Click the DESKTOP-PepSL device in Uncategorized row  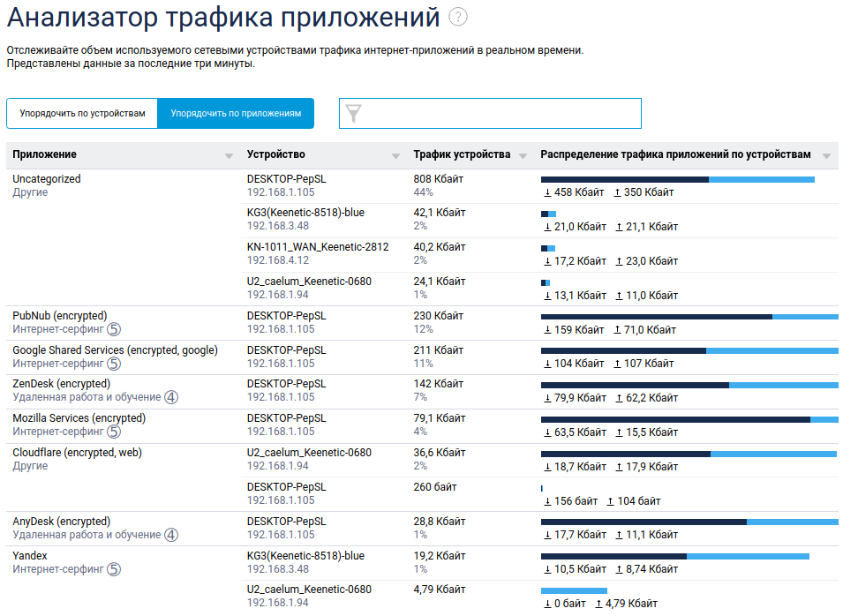coord(286,179)
